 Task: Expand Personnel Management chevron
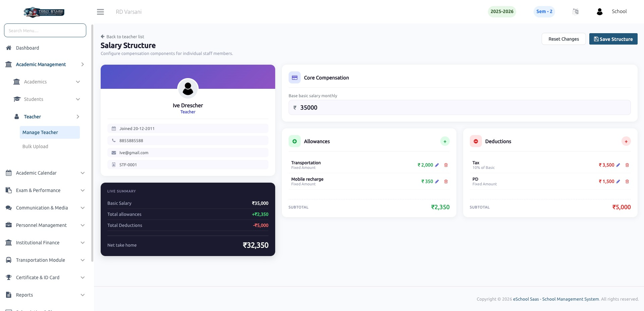(83, 225)
